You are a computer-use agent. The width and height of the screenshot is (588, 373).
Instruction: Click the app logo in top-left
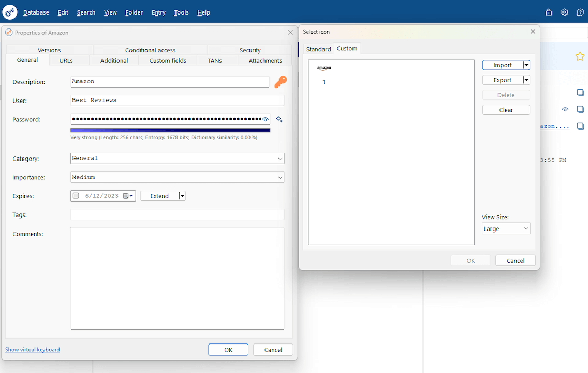(10, 12)
